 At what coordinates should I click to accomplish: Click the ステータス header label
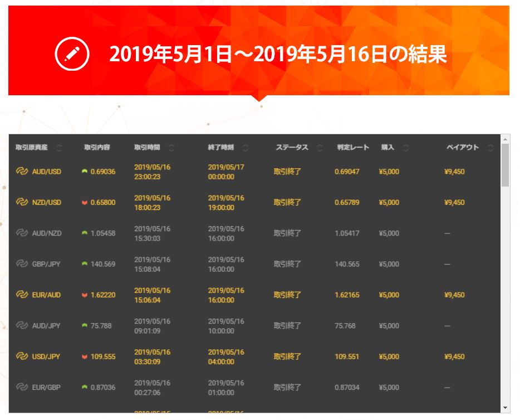292,147
